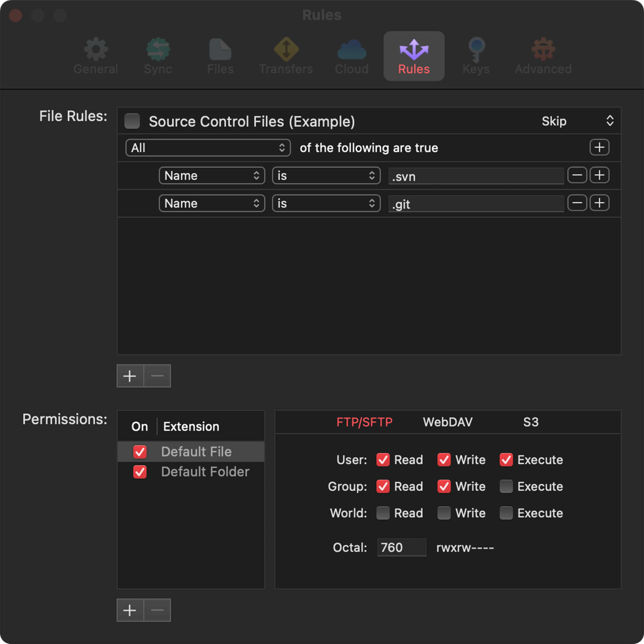Open the Transfers settings pane
The height and width of the screenshot is (644, 644).
(286, 55)
